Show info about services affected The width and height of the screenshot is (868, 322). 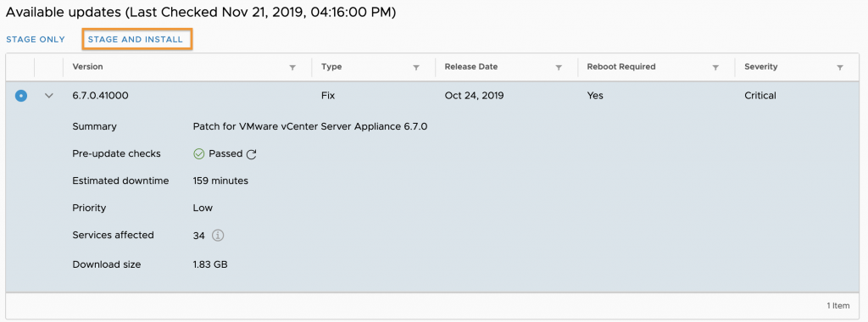[218, 236]
